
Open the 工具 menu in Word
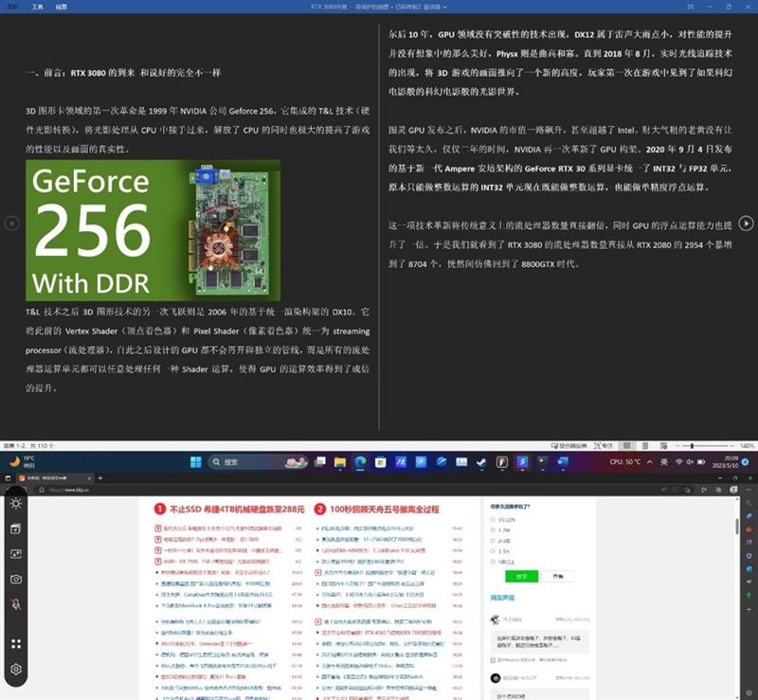pos(37,7)
